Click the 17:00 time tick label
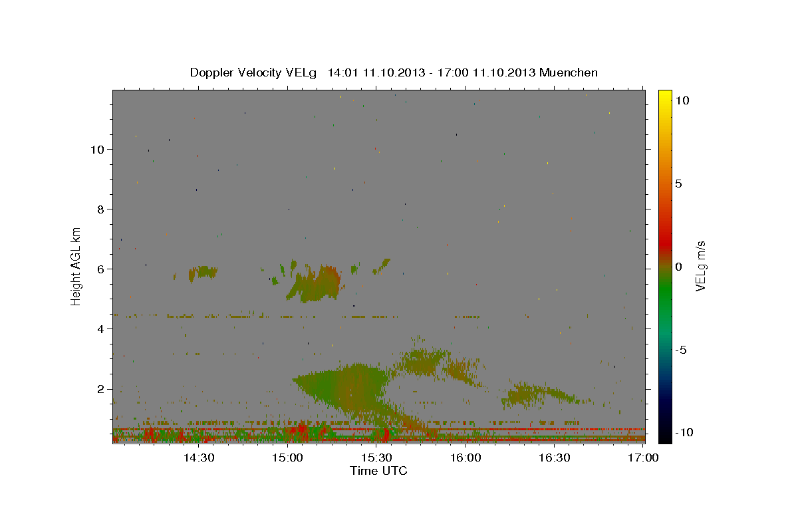798x532 pixels. (x=643, y=458)
